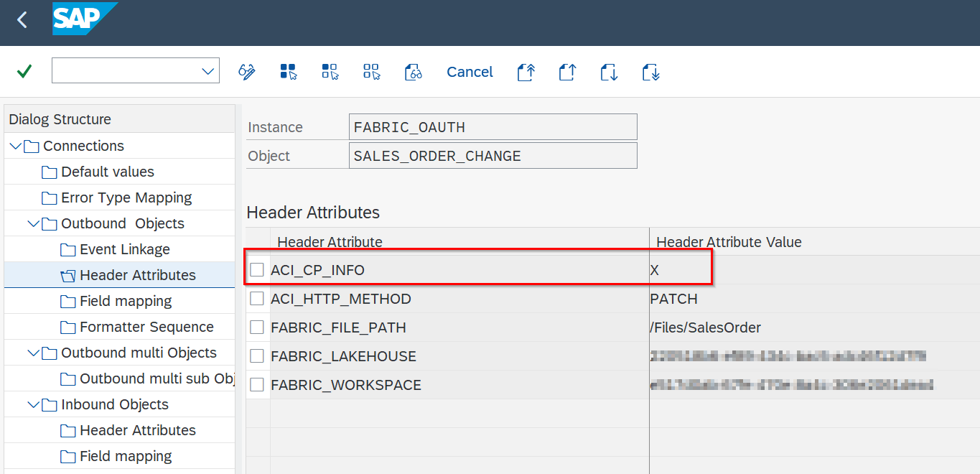The image size is (980, 474).
Task: Check the FABRIC_WORKSPACE row checkbox
Action: pos(257,385)
